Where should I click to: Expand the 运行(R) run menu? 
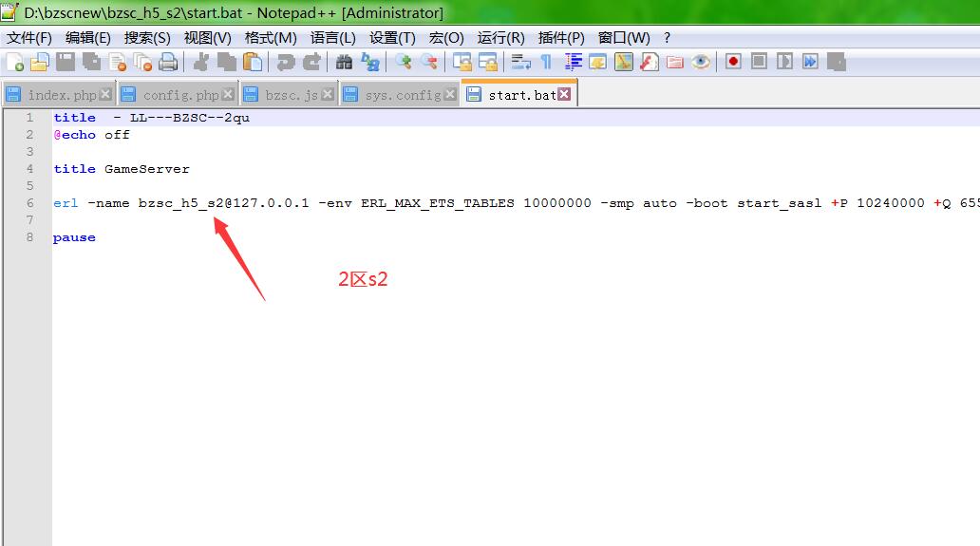(x=500, y=38)
